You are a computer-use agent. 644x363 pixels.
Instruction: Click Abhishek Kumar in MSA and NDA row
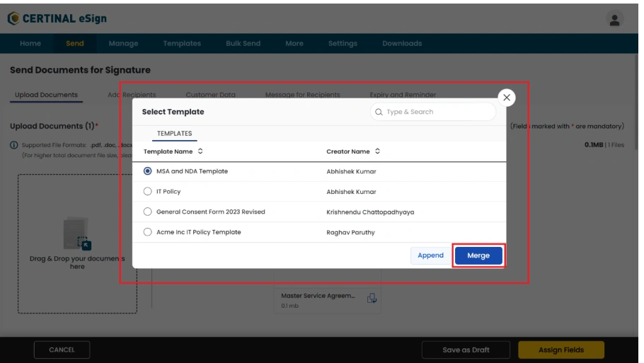(351, 172)
